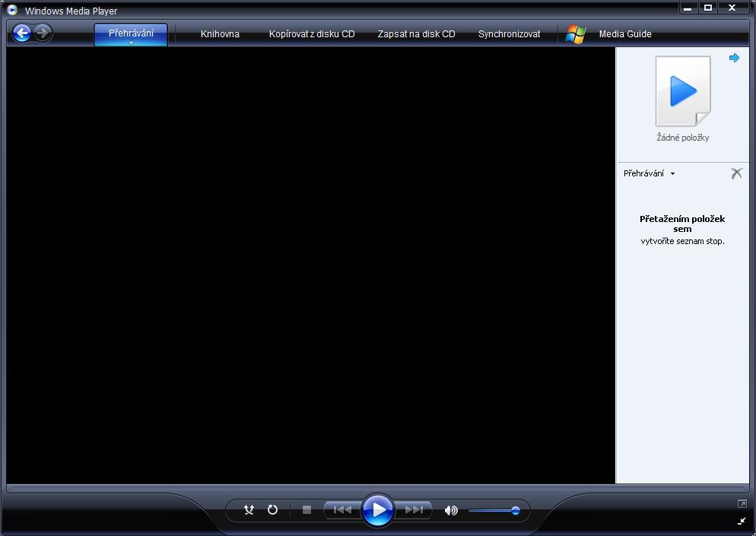This screenshot has width=756, height=536.
Task: Clear the list pane with the X icon
Action: (736, 173)
